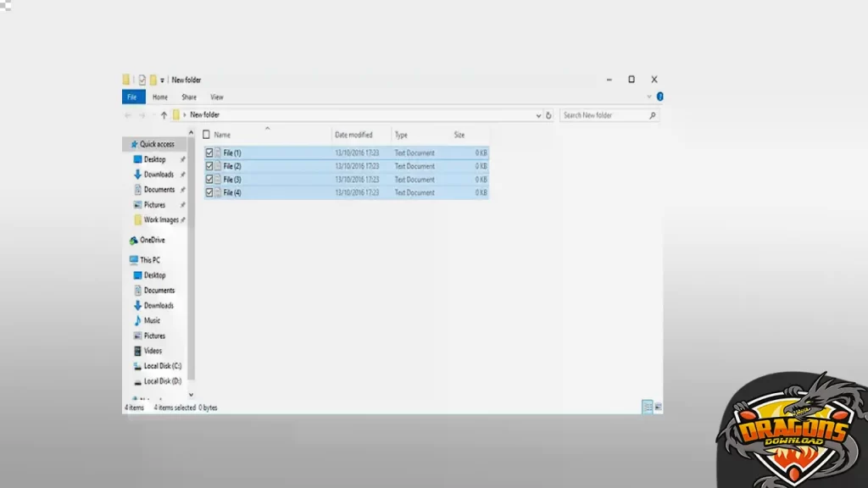Sort by Date modified column header

click(353, 135)
